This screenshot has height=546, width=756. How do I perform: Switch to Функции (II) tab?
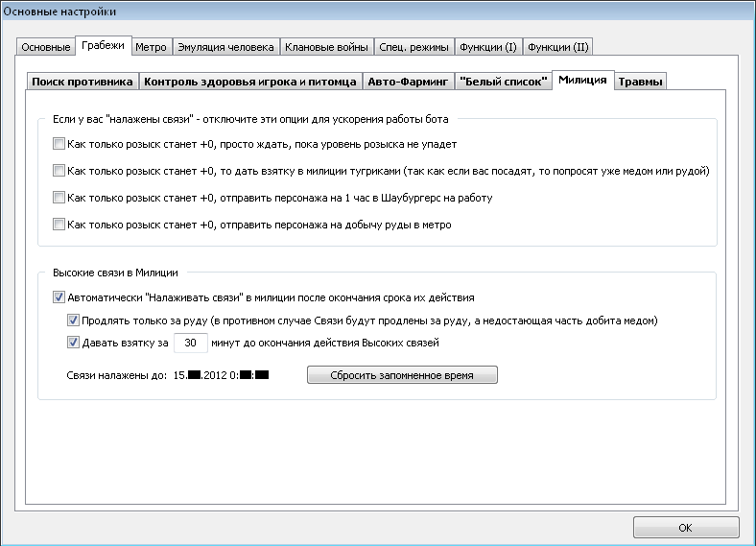point(557,47)
